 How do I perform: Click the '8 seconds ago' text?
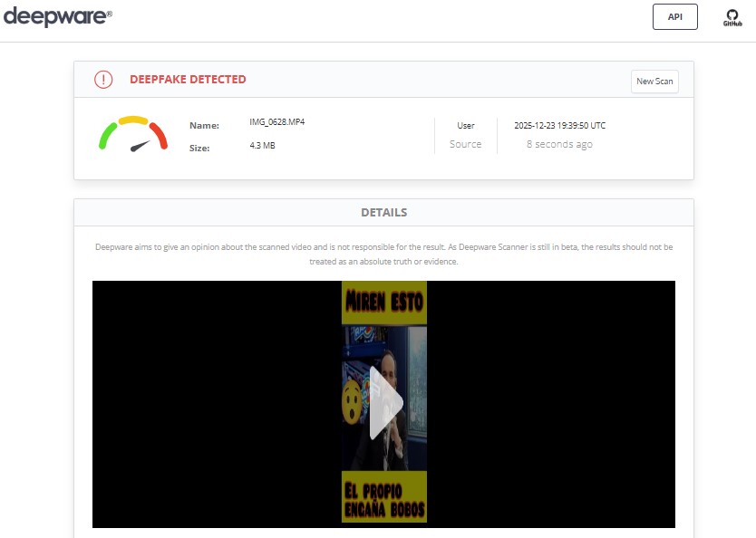559,144
